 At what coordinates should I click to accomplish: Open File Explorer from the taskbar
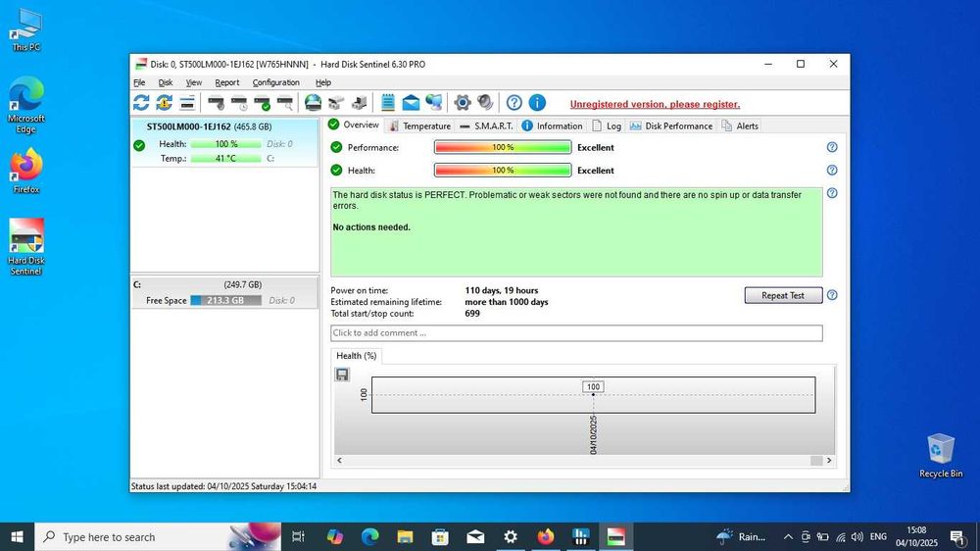405,536
